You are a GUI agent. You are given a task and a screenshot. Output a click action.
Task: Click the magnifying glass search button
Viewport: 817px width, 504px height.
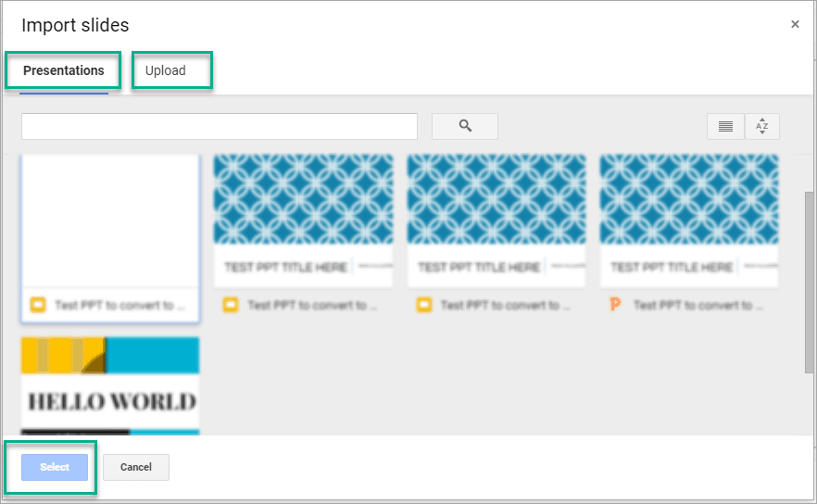pyautogui.click(x=465, y=126)
